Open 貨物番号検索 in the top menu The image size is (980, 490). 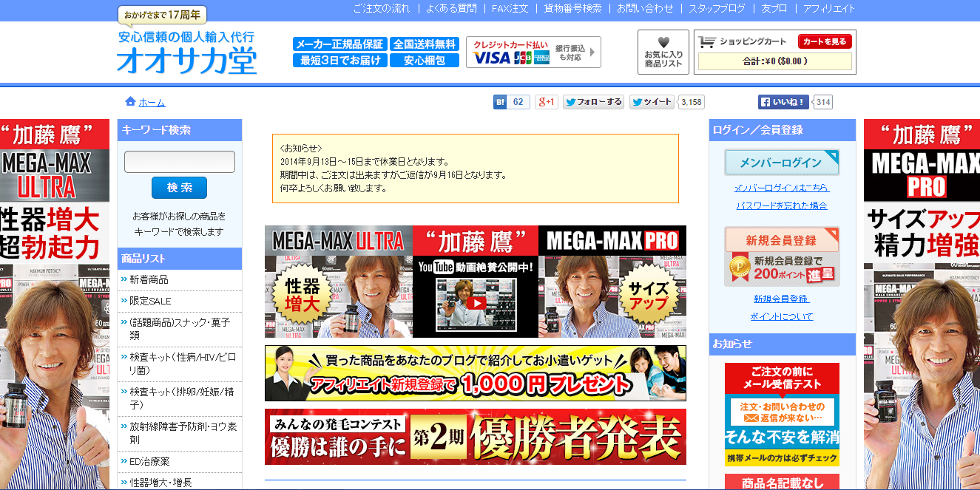(x=572, y=9)
